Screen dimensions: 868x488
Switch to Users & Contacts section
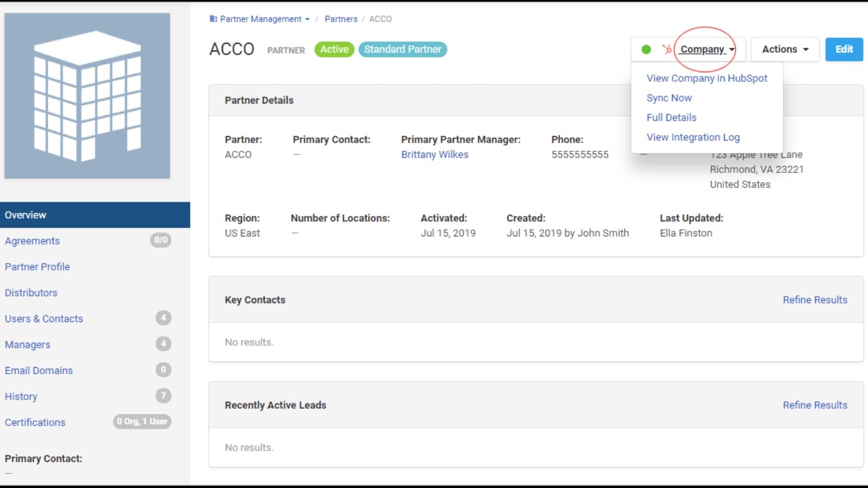tap(44, 319)
